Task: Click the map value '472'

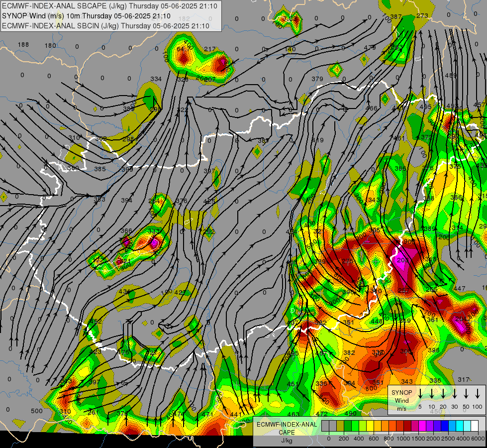Action: click(x=322, y=414)
